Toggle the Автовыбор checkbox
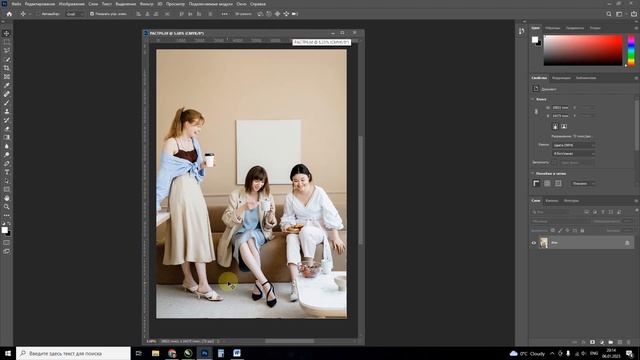 coord(38,14)
